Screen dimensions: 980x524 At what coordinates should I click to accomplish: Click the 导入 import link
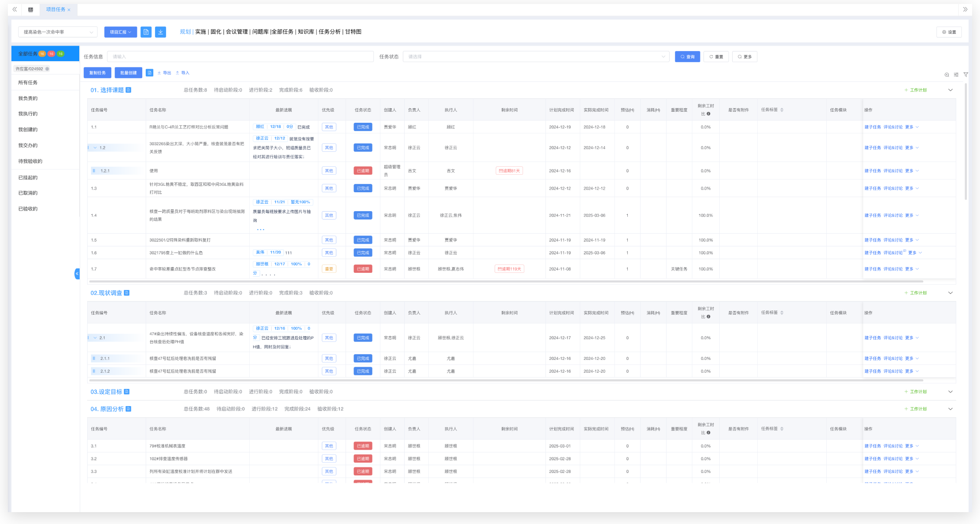182,73
